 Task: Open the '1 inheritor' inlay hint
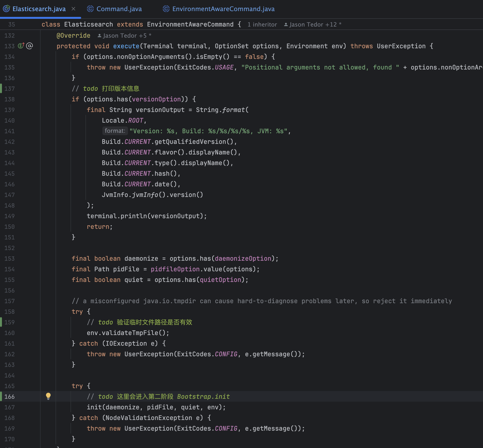tap(262, 24)
